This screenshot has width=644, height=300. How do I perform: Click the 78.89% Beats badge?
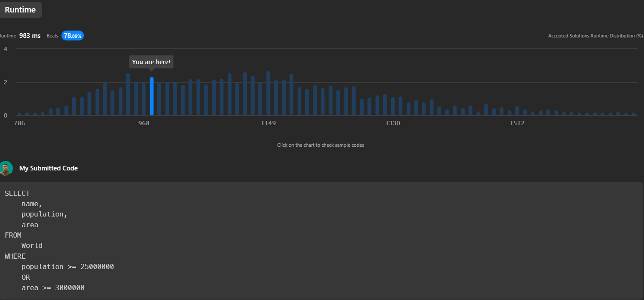click(x=73, y=36)
